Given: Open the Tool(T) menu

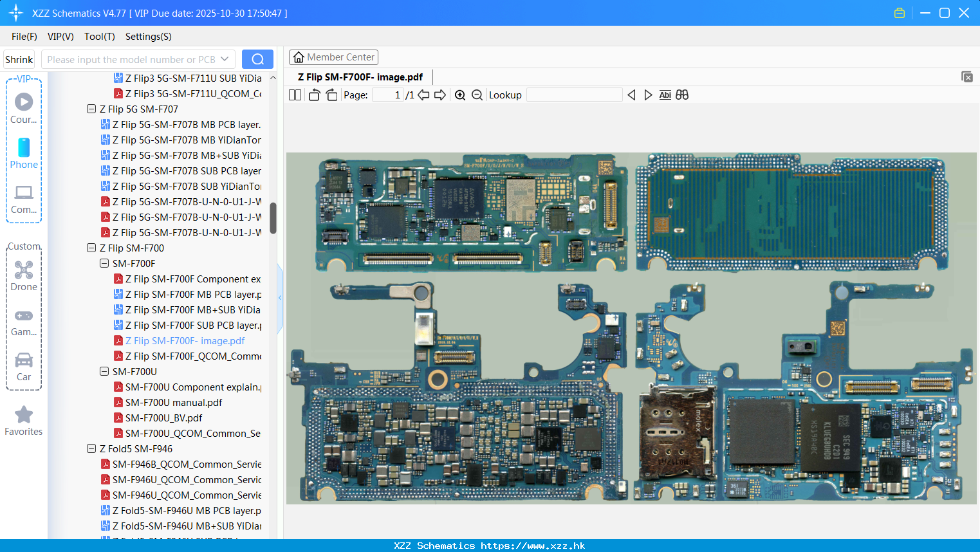Looking at the screenshot, I should (x=100, y=37).
